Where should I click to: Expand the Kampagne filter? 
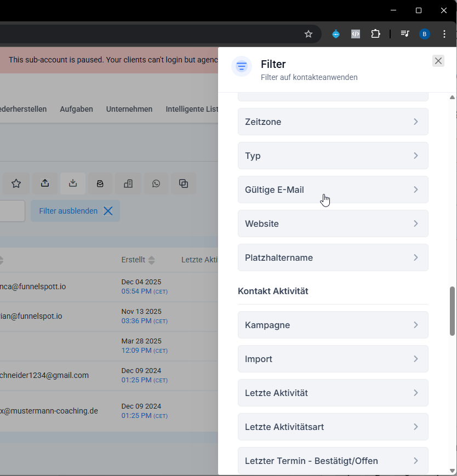coord(333,325)
